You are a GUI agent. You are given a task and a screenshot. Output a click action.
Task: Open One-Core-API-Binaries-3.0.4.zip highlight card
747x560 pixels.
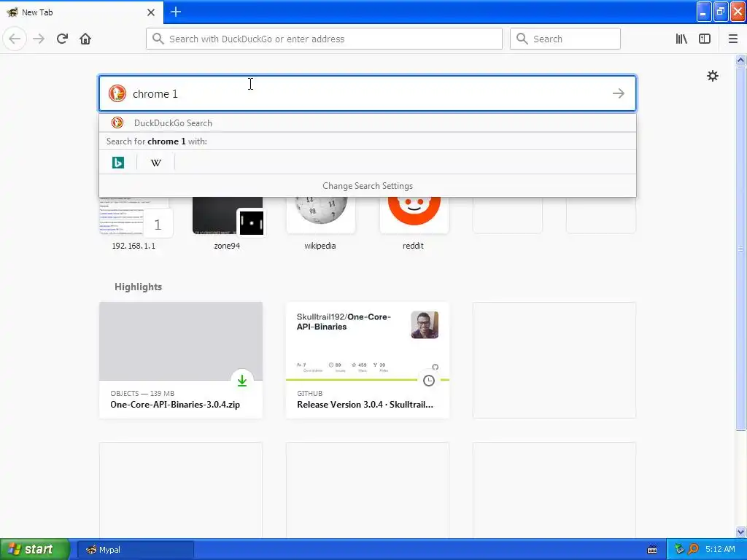[181, 360]
